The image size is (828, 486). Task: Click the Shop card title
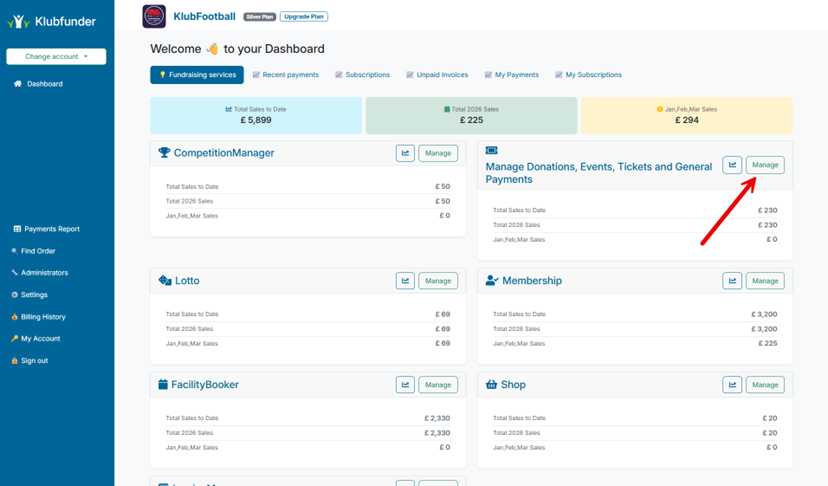513,385
